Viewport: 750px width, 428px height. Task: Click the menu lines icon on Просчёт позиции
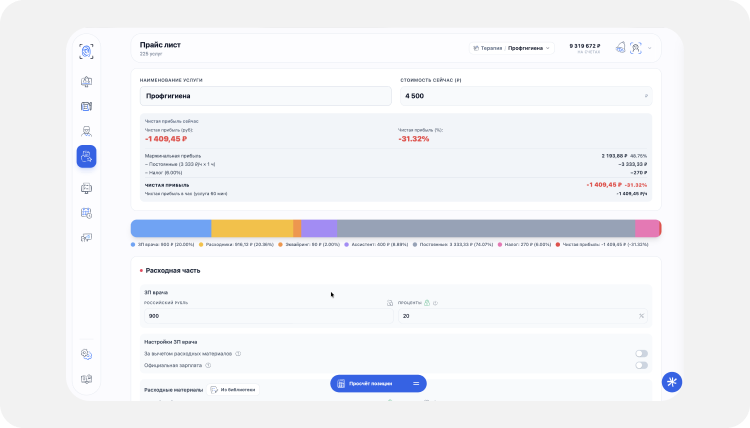pos(416,384)
